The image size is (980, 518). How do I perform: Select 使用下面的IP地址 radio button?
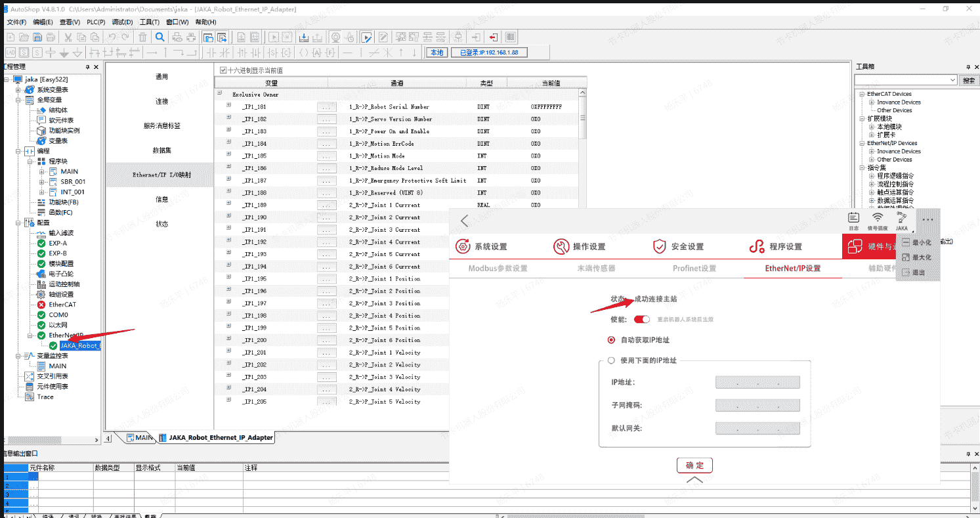point(611,360)
